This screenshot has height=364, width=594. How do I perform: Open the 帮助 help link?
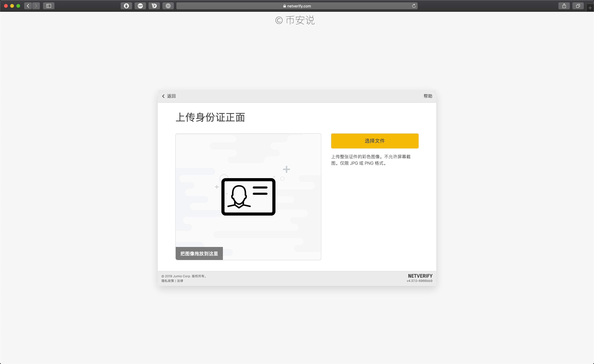click(428, 96)
